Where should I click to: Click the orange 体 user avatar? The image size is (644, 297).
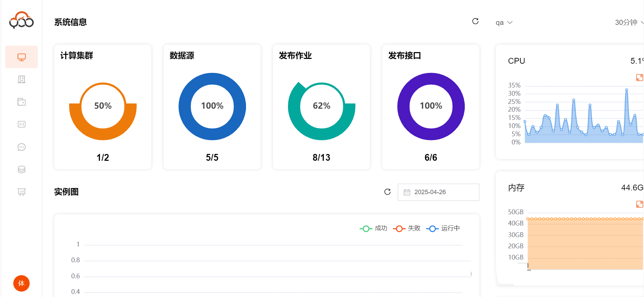pos(21,283)
